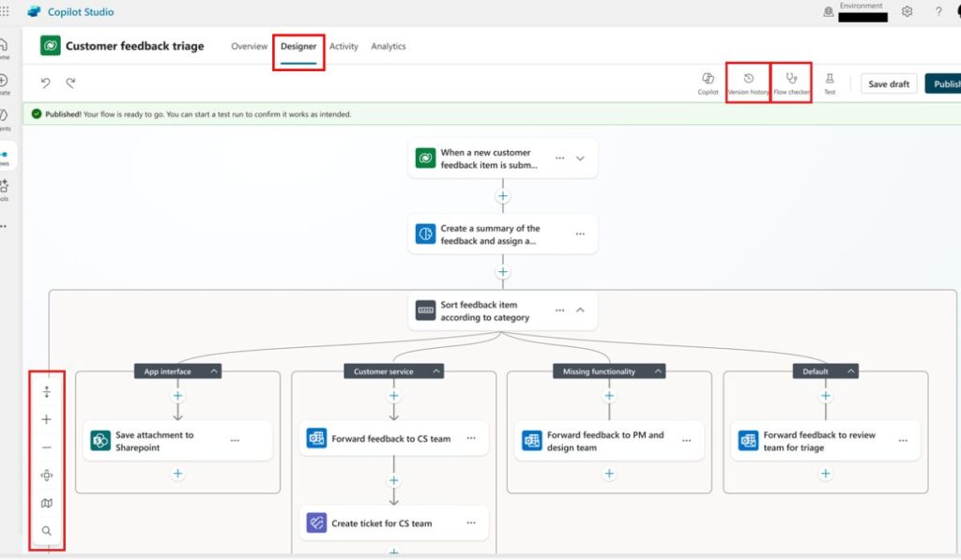Image resolution: width=961 pixels, height=560 pixels.
Task: Open canvas search
Action: 46,532
